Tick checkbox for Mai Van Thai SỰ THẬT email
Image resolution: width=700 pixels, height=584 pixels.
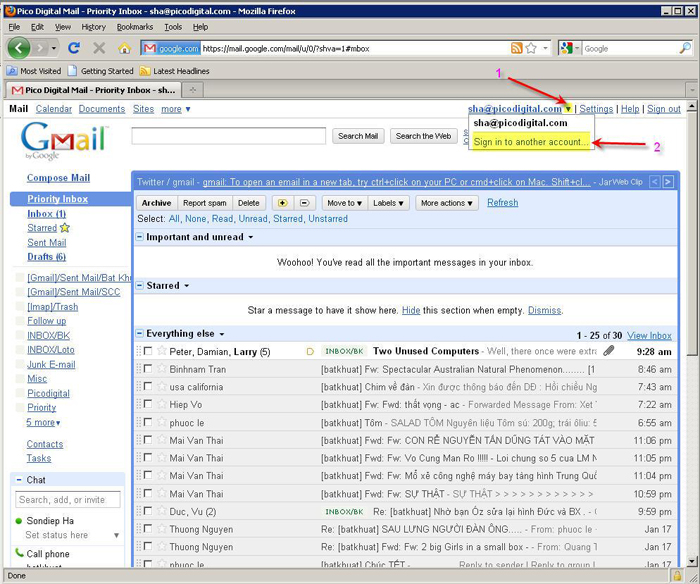tap(148, 493)
